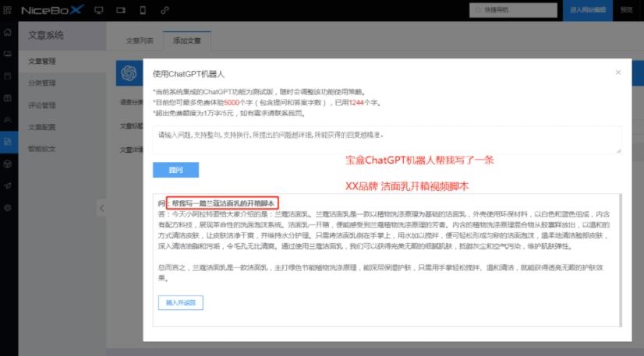This screenshot has width=644, height=356.
Task: Switch to the 文章列表 tab
Action: [140, 41]
